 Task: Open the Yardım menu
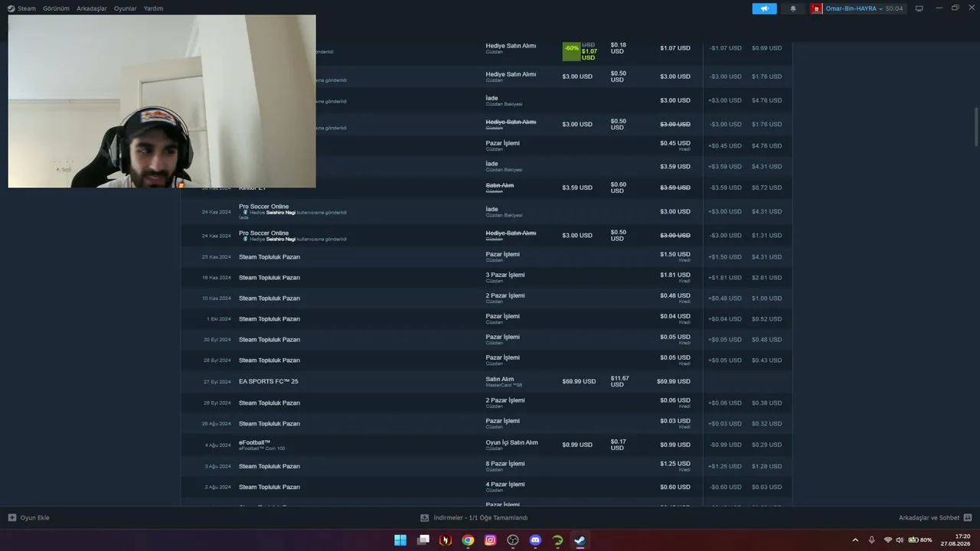coord(153,8)
